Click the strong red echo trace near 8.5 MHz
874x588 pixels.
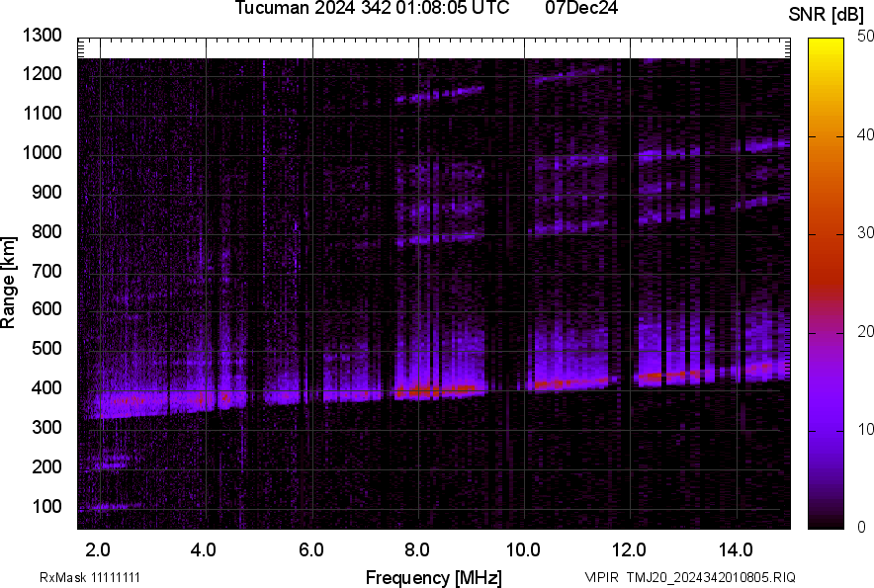pos(438,390)
